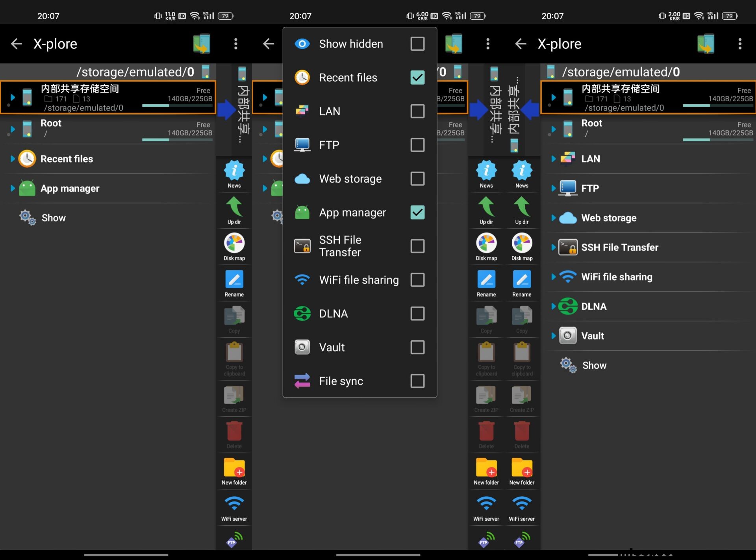Viewport: 756px width, 560px height.
Task: Expand Recent files in left screenshot
Action: pos(13,159)
